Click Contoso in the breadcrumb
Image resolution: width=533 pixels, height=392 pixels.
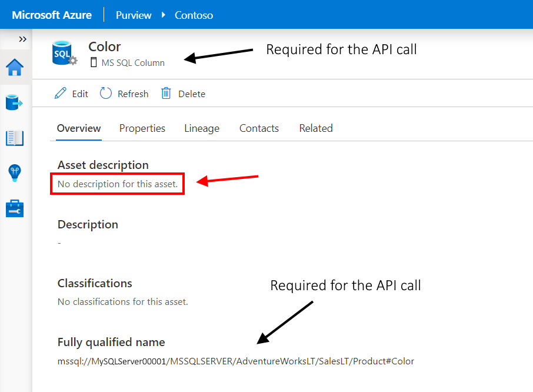point(194,15)
